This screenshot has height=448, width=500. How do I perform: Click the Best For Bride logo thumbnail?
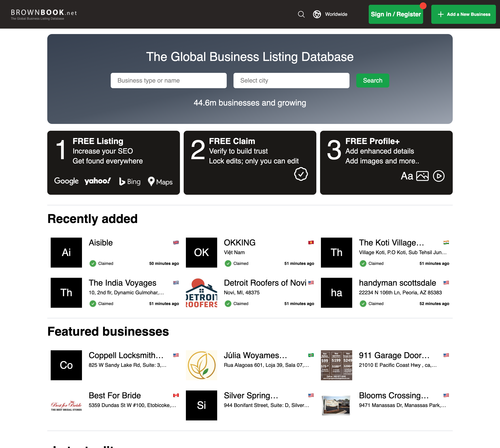(66, 405)
